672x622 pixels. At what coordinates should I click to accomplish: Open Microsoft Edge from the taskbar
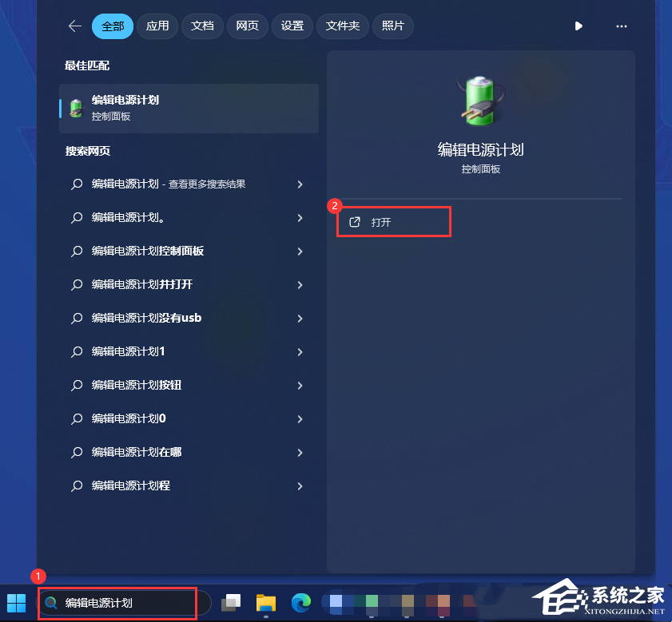point(301,603)
